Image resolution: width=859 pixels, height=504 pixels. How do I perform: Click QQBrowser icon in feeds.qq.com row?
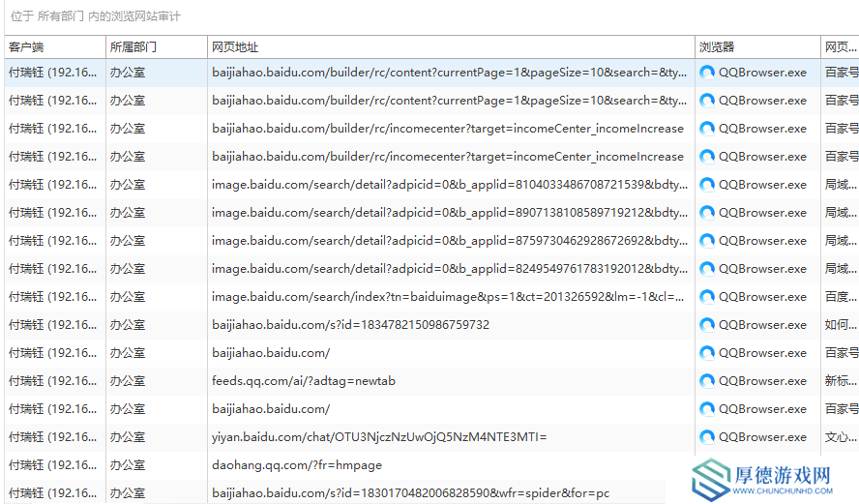[x=707, y=381]
